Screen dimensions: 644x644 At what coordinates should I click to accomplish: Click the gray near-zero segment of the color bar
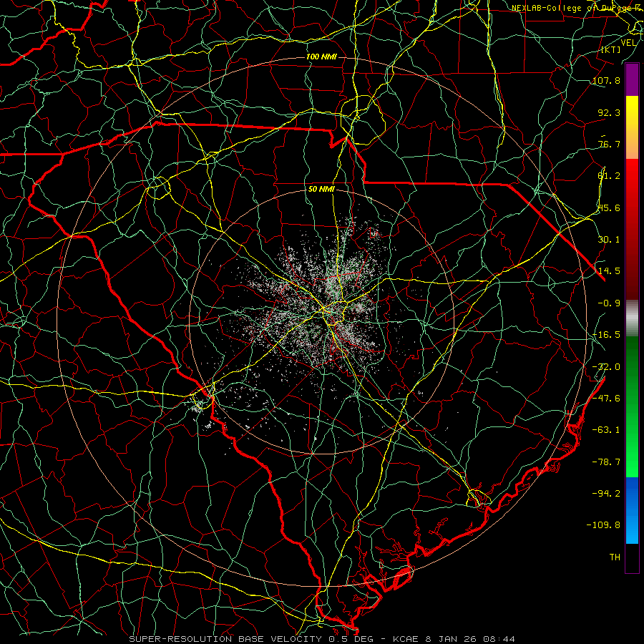click(x=632, y=318)
